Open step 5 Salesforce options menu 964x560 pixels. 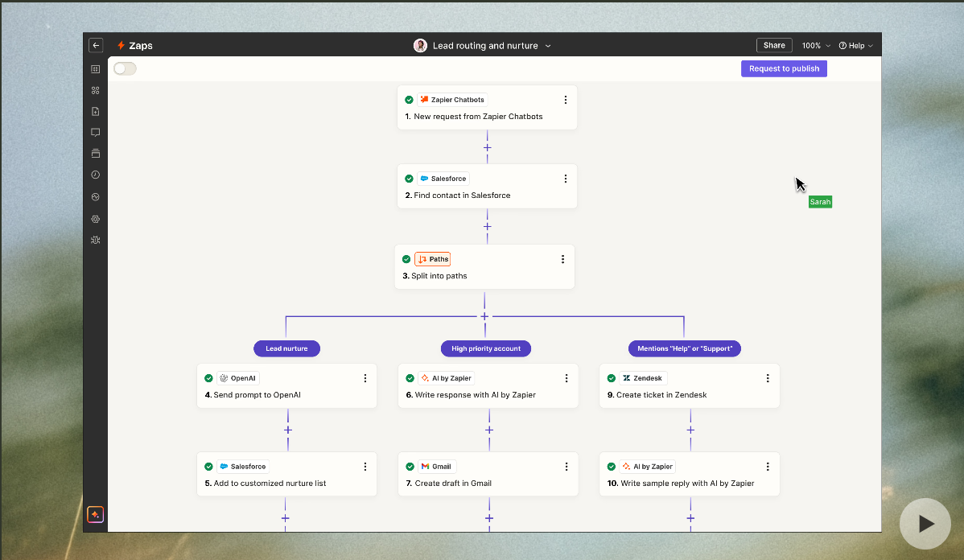365,467
